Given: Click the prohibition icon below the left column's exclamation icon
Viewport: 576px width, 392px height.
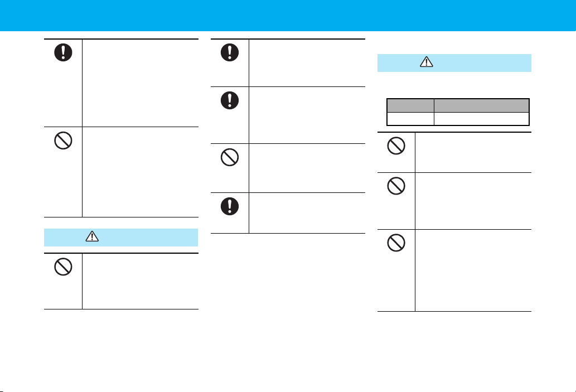Looking at the screenshot, I should pos(63,141).
